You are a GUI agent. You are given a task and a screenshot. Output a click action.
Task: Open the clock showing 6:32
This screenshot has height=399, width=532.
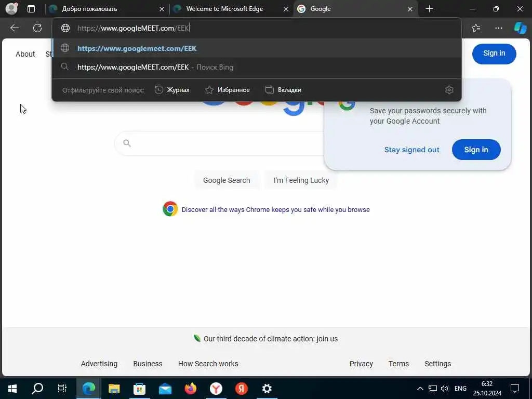(x=487, y=389)
